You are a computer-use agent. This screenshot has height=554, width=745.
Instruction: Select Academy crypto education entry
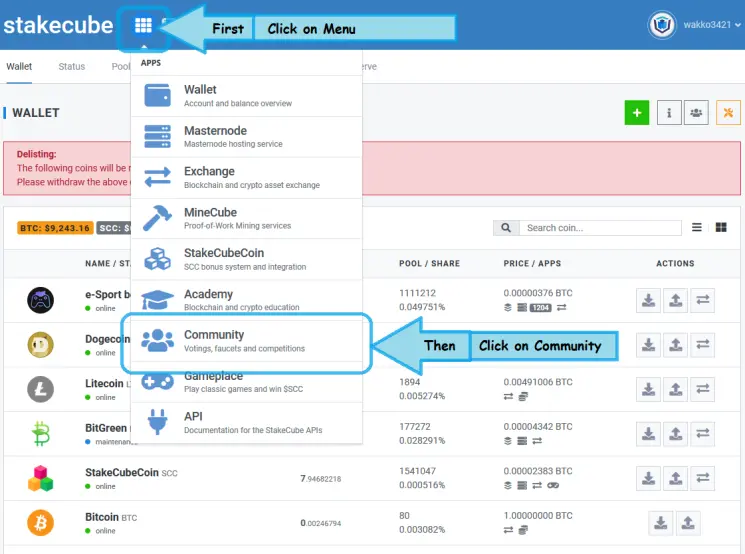click(x=246, y=300)
